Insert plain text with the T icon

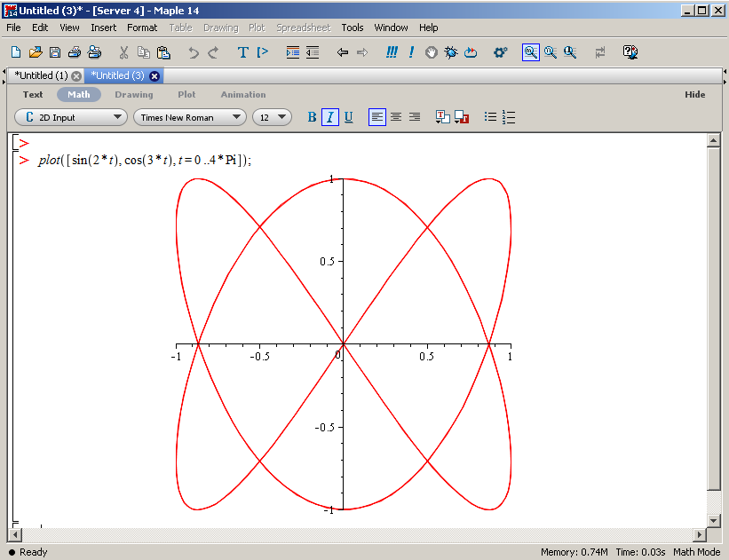(x=242, y=52)
